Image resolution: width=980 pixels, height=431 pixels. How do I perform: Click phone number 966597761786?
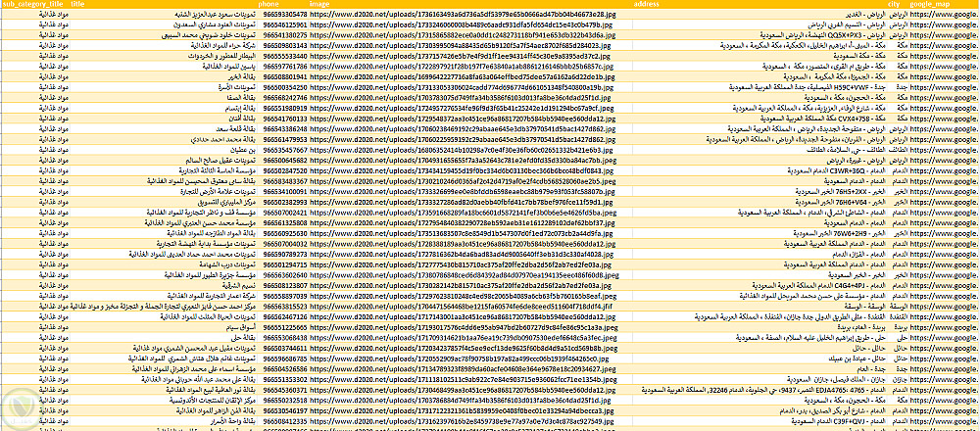pos(284,67)
